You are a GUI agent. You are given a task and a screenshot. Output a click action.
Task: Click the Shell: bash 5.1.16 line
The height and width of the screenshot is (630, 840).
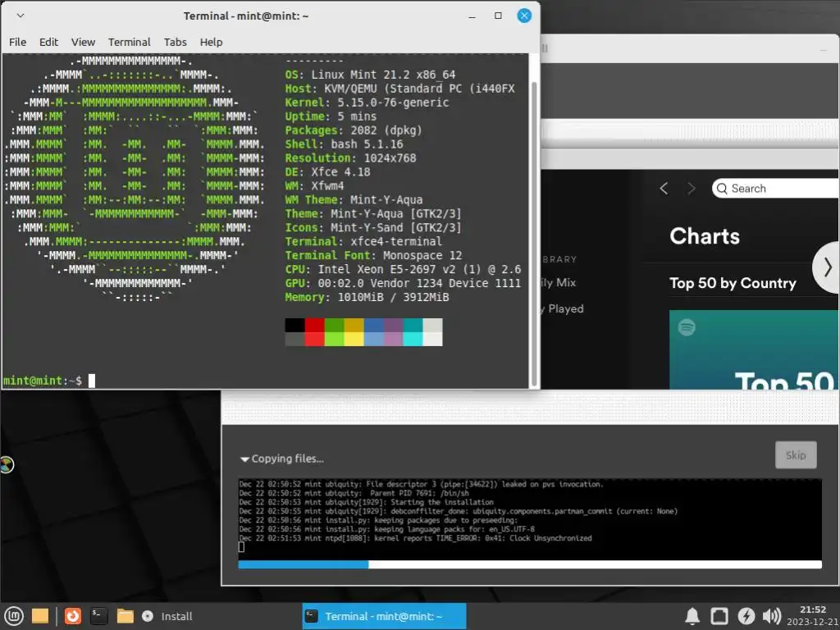pyautogui.click(x=344, y=144)
